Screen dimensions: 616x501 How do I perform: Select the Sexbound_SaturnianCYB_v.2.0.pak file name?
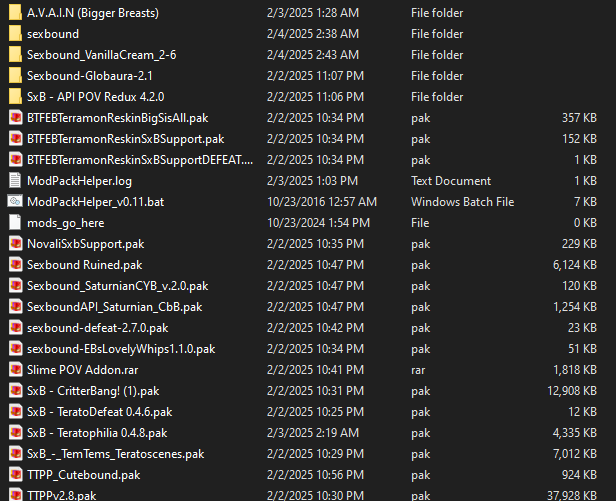(117, 286)
